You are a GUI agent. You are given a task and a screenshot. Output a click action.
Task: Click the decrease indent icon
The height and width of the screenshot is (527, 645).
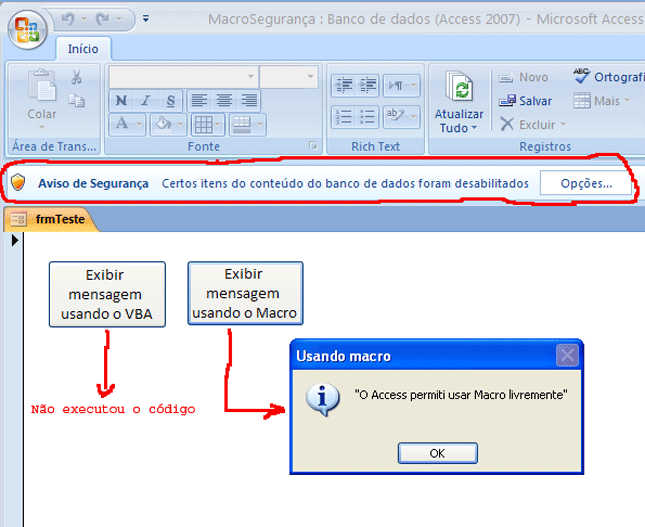[343, 86]
